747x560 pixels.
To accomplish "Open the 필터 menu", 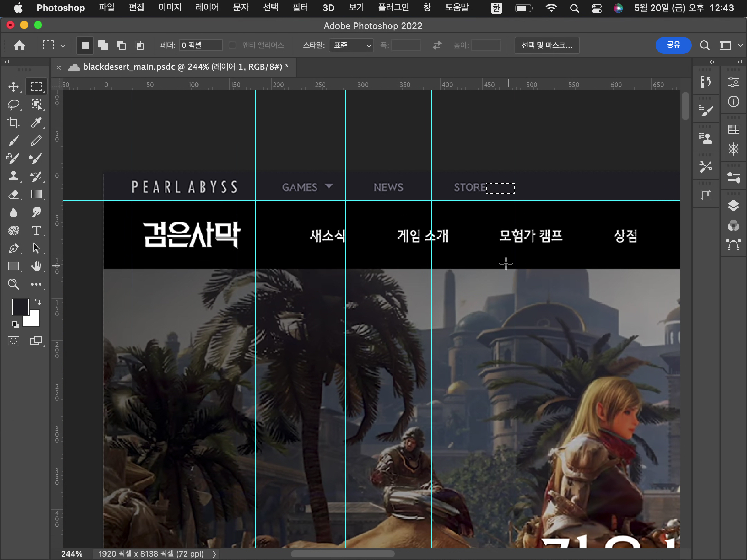I will [300, 8].
